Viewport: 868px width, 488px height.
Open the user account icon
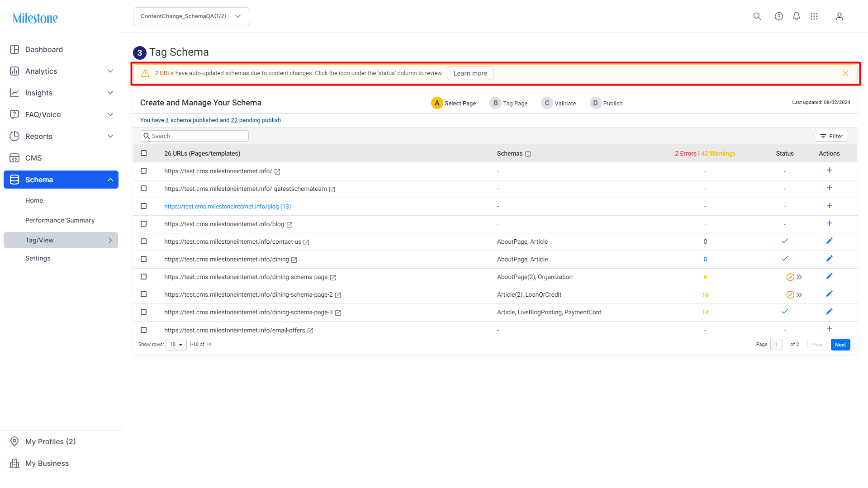(x=839, y=16)
